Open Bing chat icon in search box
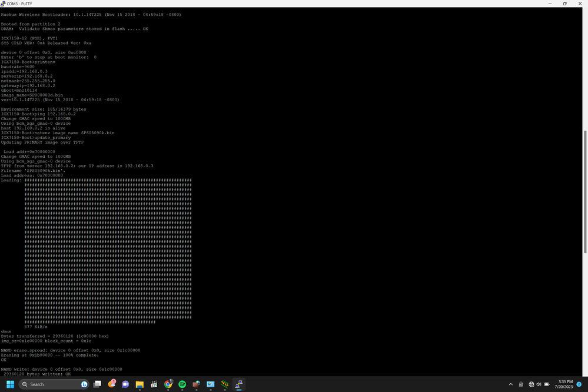The height and width of the screenshot is (392, 588). point(84,384)
